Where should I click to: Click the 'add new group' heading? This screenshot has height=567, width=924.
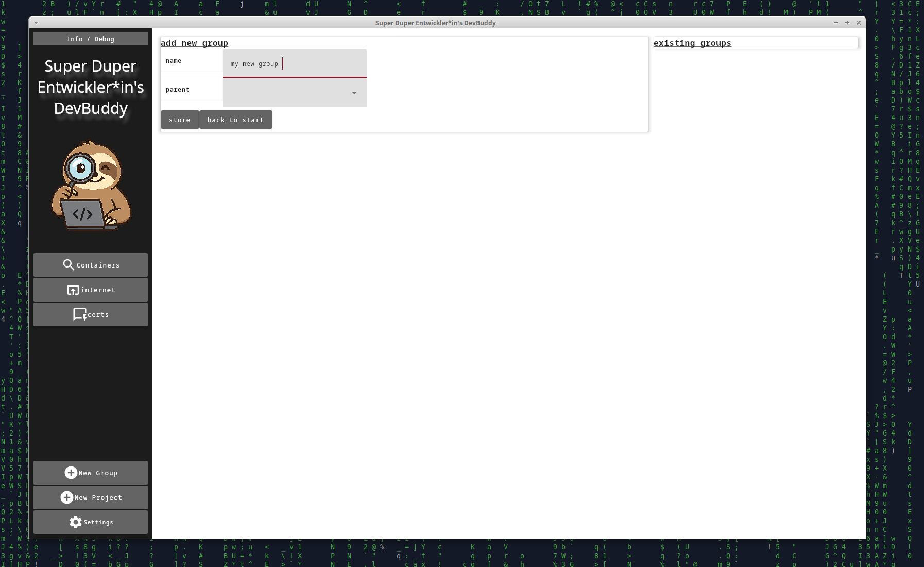[194, 43]
